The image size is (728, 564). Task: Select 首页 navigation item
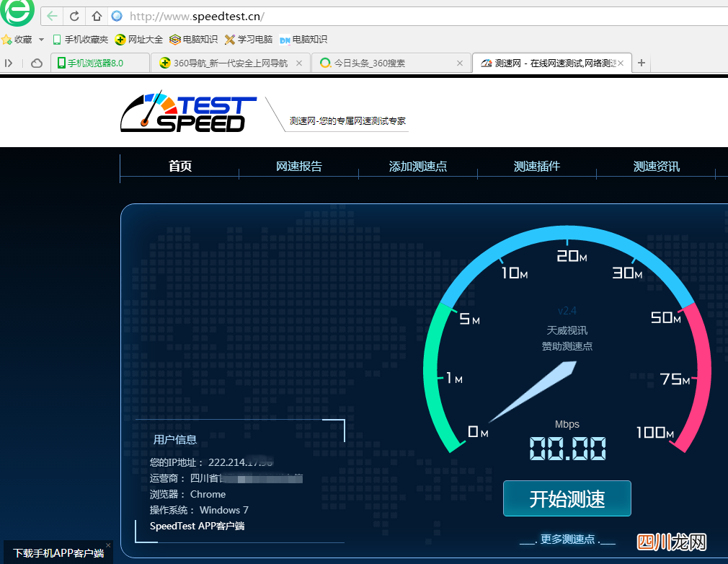coord(179,166)
